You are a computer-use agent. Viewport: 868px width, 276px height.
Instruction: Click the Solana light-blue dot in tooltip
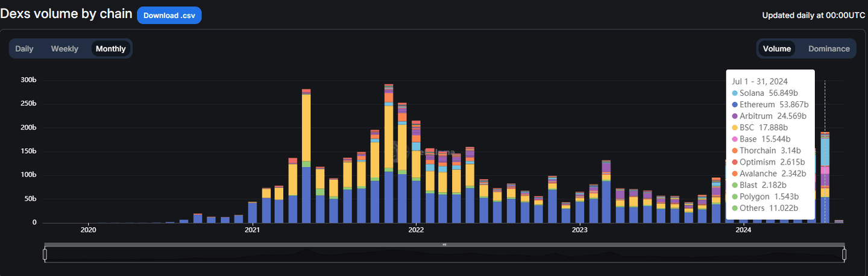coord(735,93)
